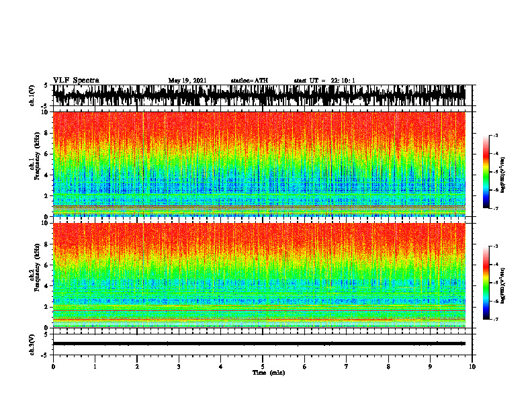532x411 pixels.
Task: Click the time axis tick label "2"
Action: click(137, 367)
